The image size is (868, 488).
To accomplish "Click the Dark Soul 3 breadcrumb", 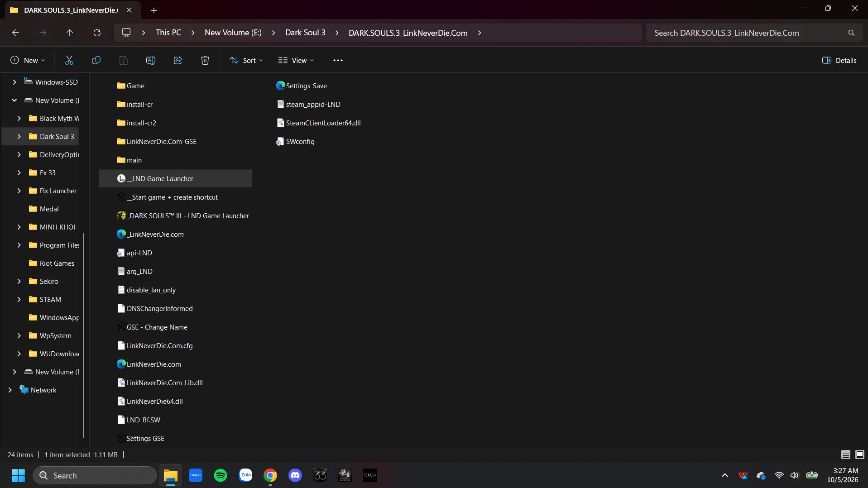I will pos(305,33).
